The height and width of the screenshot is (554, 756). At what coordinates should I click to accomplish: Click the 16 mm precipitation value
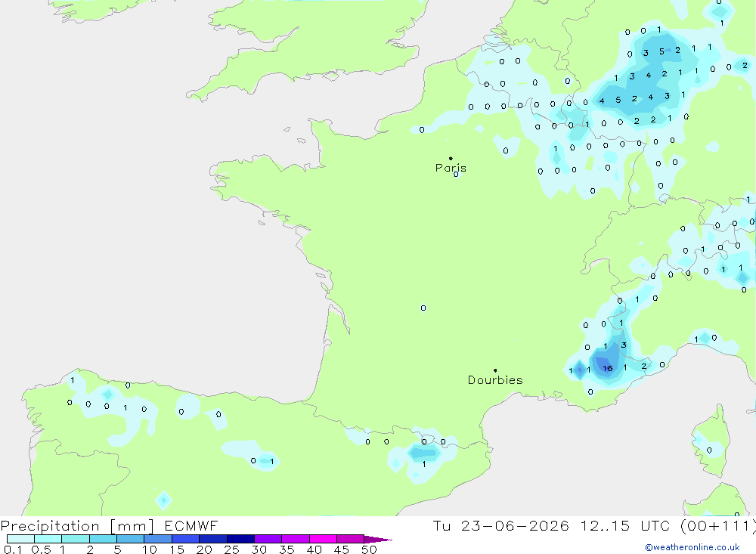click(608, 368)
